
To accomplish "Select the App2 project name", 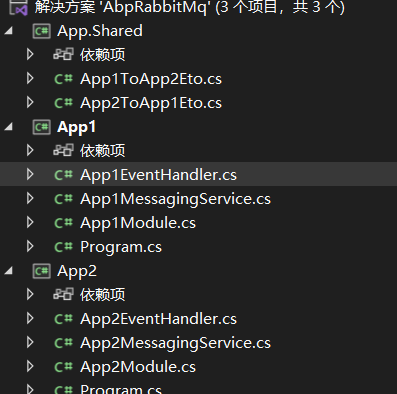I will pos(77,271).
